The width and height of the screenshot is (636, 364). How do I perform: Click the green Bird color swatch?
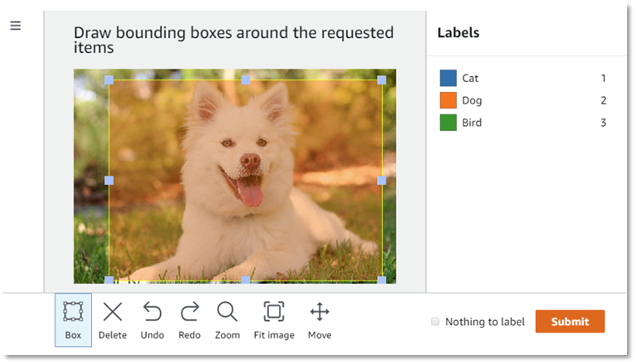point(448,123)
